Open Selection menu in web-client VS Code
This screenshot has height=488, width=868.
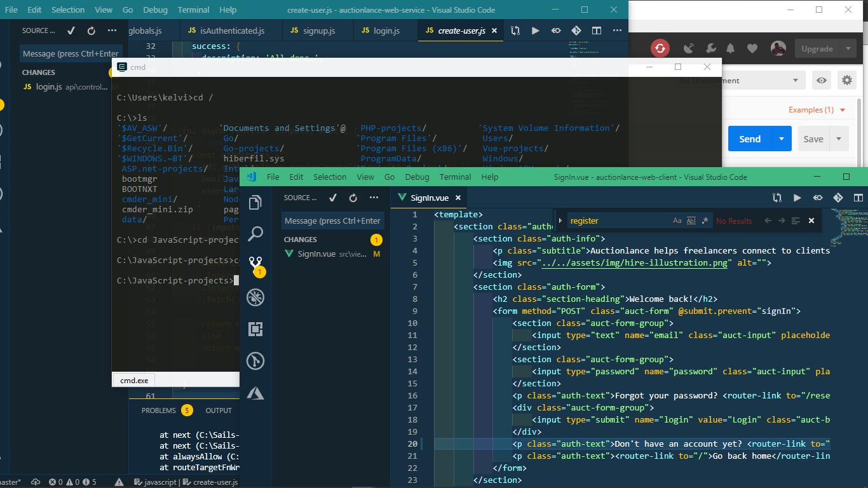tap(330, 177)
